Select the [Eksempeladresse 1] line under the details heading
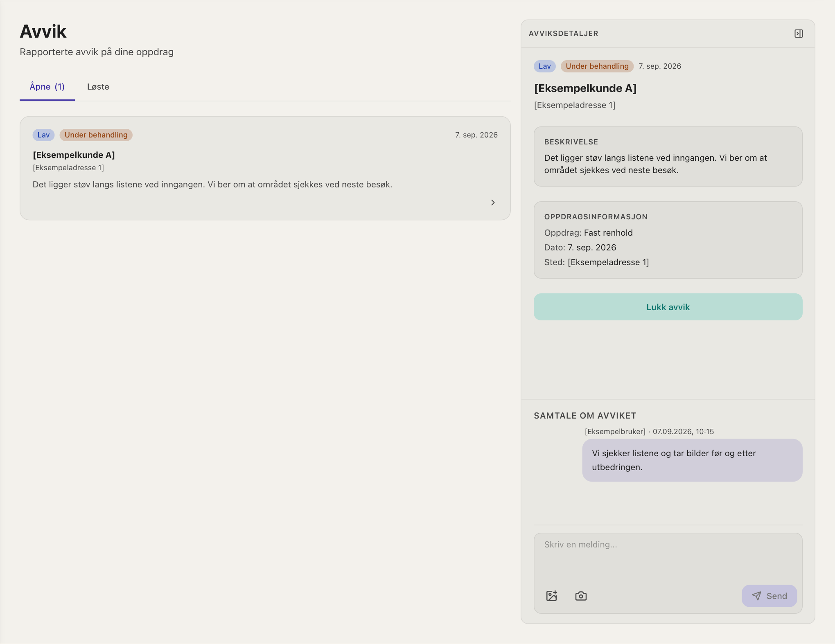The image size is (835, 644). tap(575, 105)
